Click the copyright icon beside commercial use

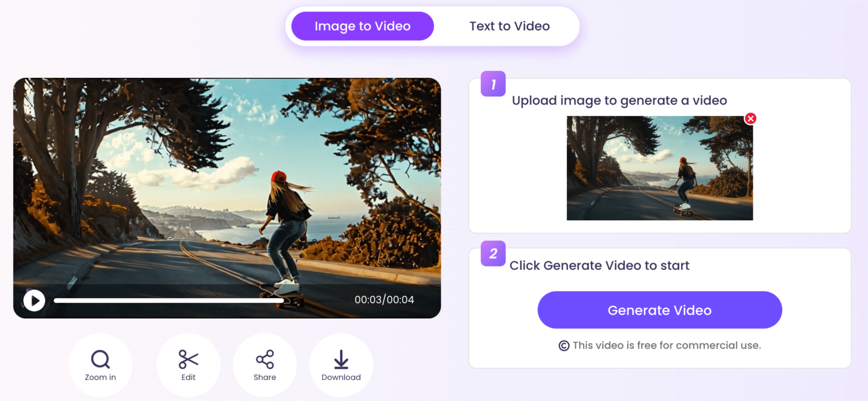[x=564, y=346]
